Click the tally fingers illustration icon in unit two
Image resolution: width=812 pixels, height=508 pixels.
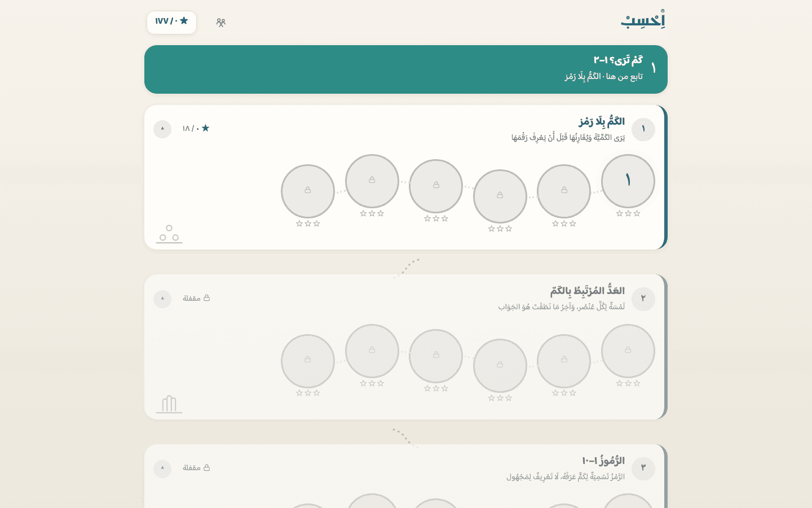point(169,404)
